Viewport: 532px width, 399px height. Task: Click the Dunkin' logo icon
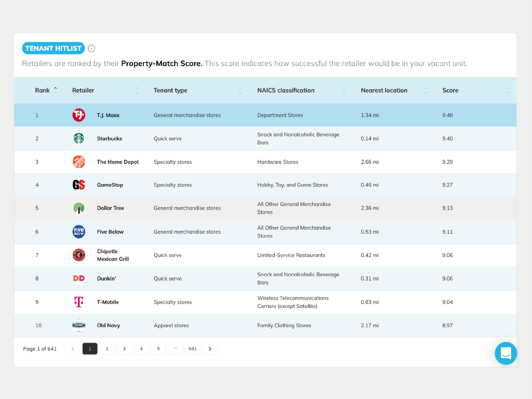click(79, 278)
